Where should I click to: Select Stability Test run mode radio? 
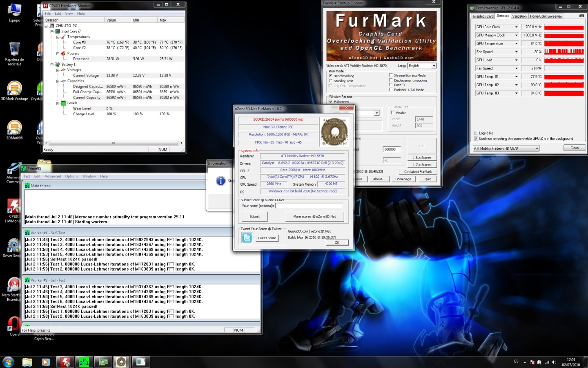click(330, 81)
